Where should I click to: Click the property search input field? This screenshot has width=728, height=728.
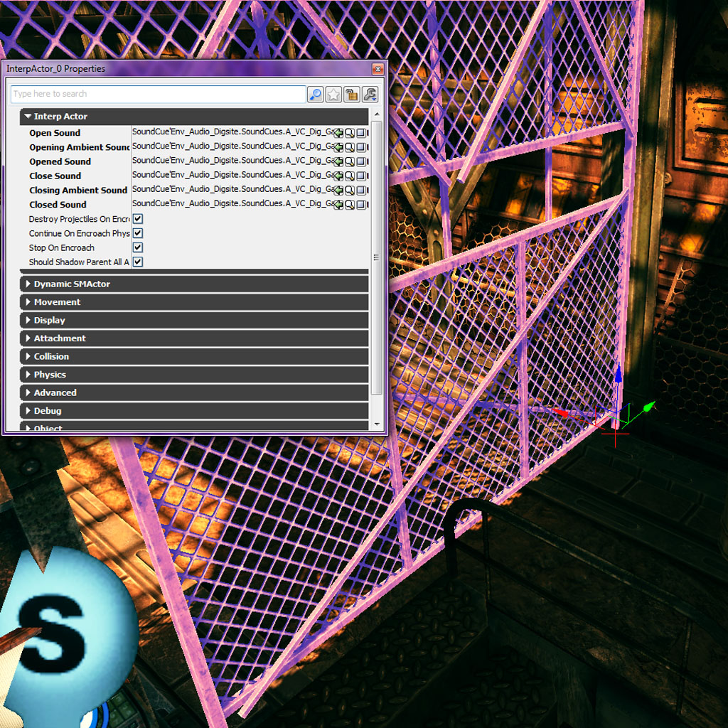pos(158,95)
